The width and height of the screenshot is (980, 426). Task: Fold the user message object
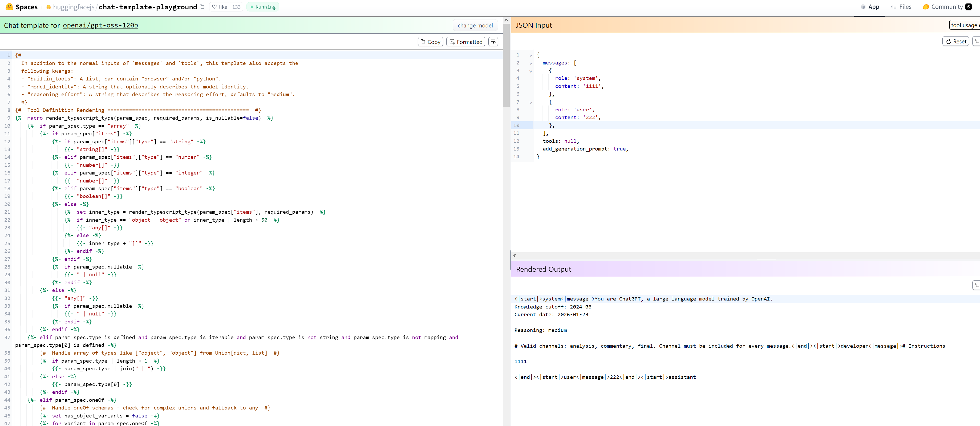tap(531, 103)
